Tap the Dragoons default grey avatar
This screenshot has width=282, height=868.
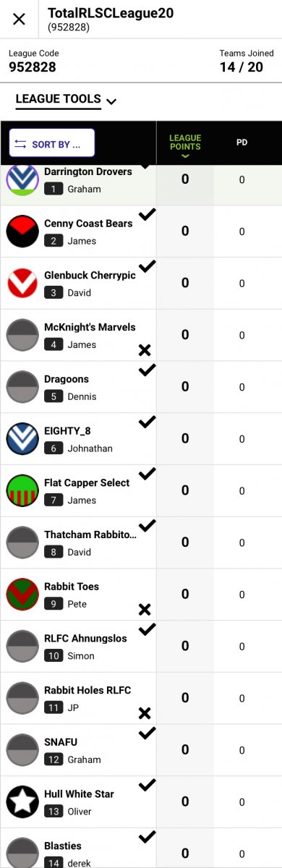(x=22, y=386)
